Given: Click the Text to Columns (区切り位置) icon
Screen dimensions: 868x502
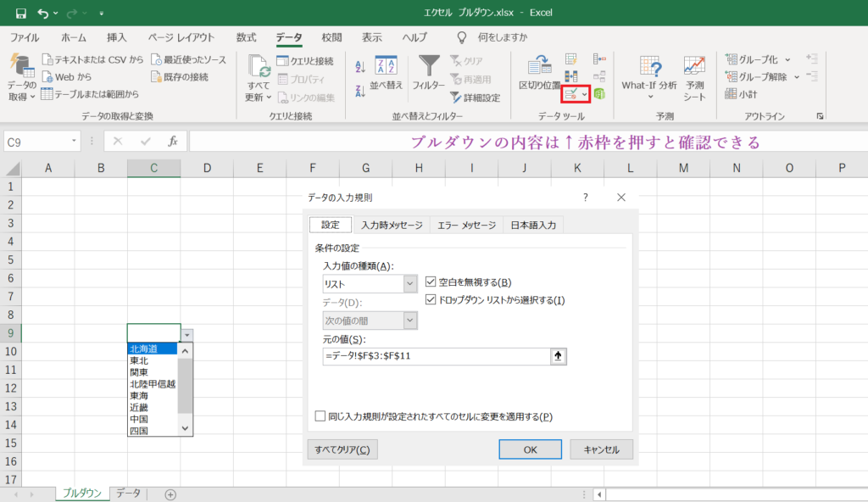Looking at the screenshot, I should click(540, 66).
